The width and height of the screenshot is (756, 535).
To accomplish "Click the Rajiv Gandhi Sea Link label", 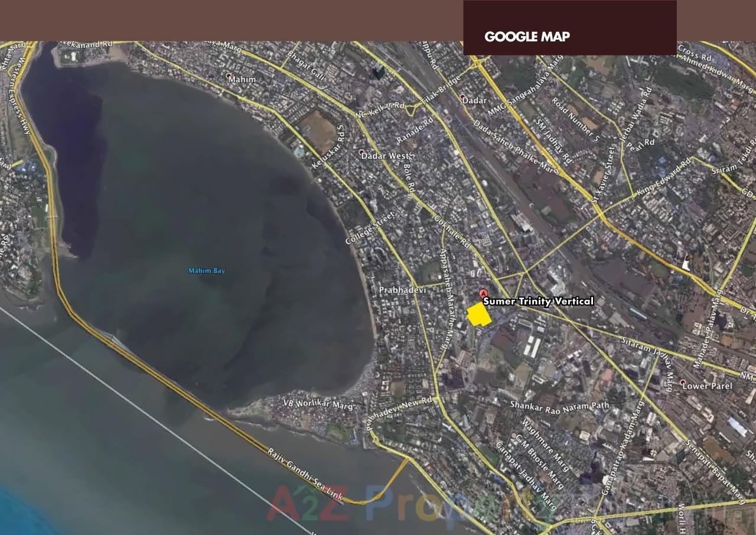I will [305, 475].
